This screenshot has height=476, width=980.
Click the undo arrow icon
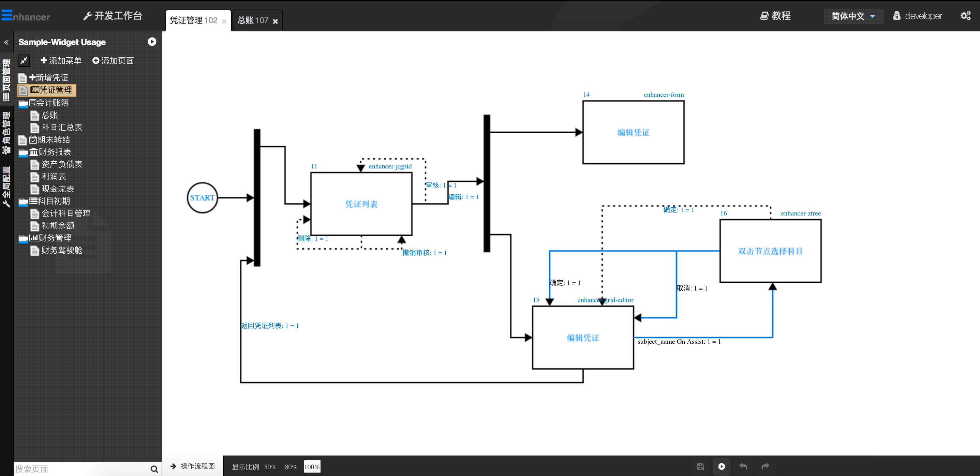coord(743,466)
